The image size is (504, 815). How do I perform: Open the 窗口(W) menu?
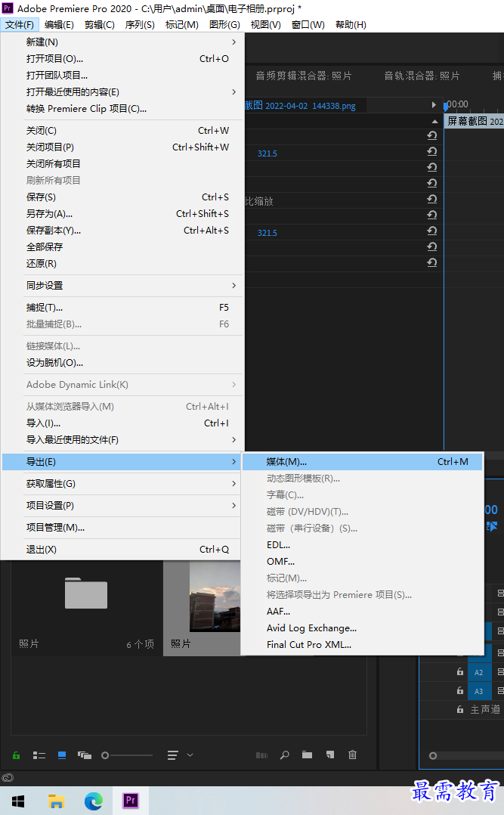tap(308, 25)
